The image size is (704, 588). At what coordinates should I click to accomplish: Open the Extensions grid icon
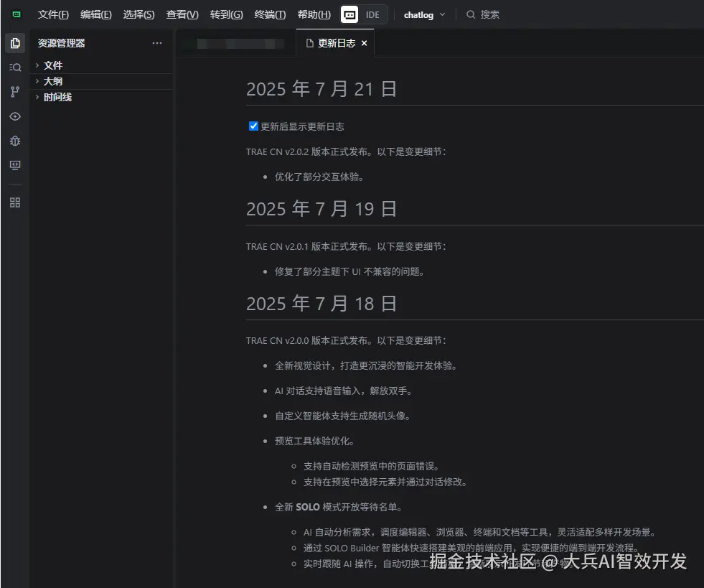pos(15,202)
